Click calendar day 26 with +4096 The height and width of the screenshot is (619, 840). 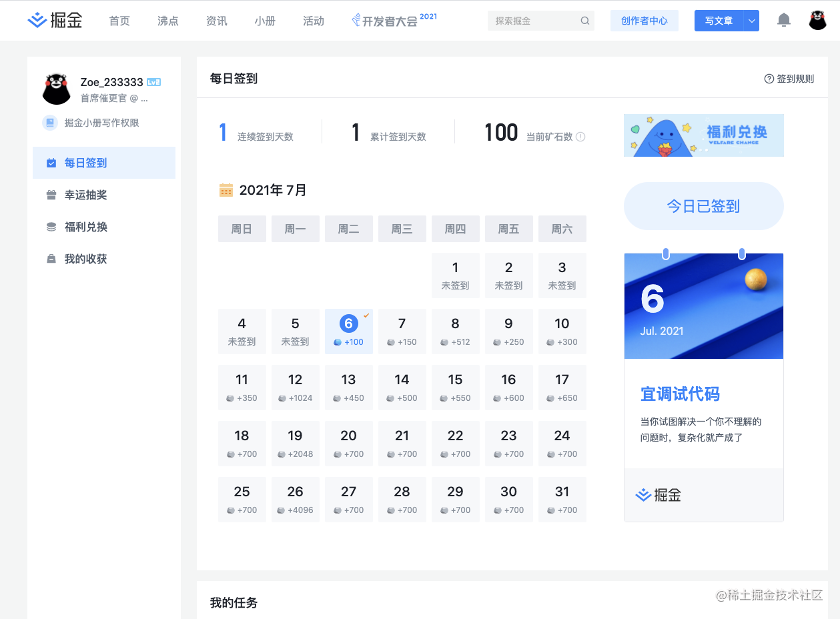tap(296, 500)
